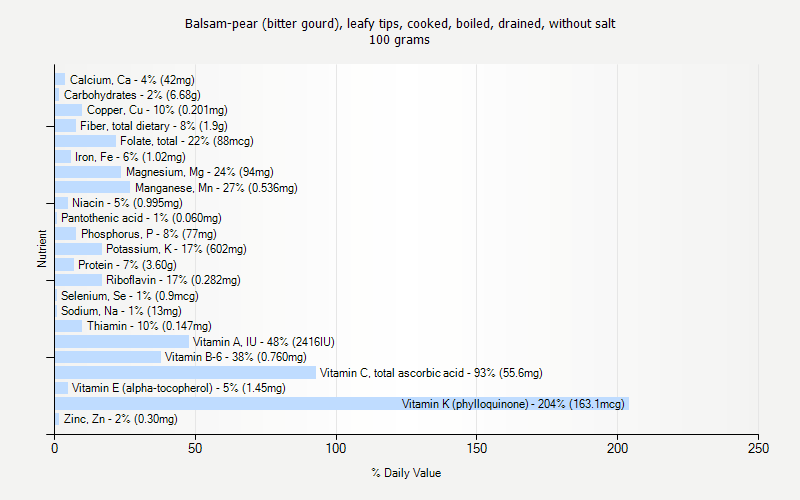Select the Selenium, Se - 1% label

[130, 296]
